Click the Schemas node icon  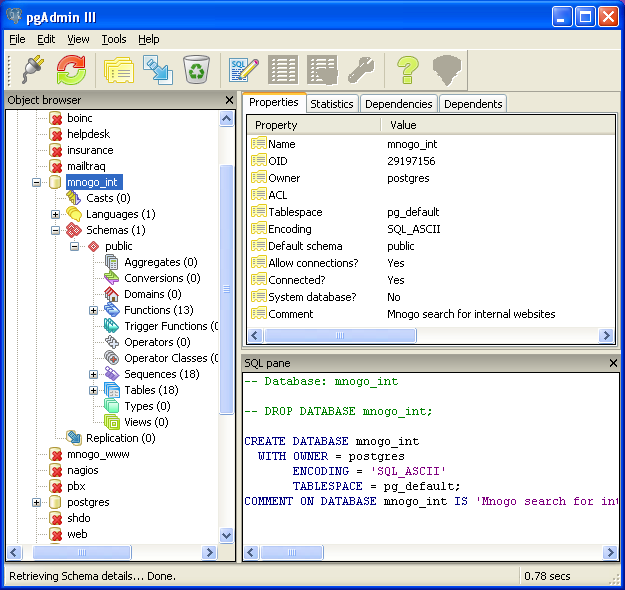74,230
